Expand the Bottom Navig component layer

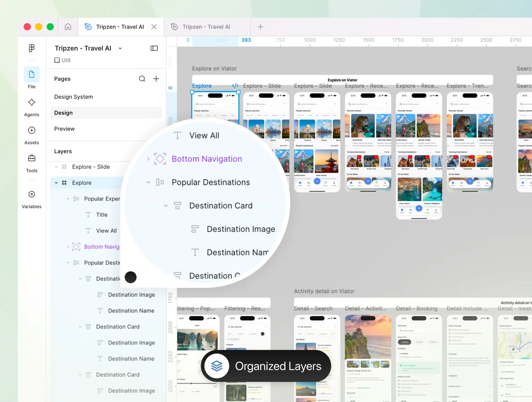pyautogui.click(x=68, y=247)
